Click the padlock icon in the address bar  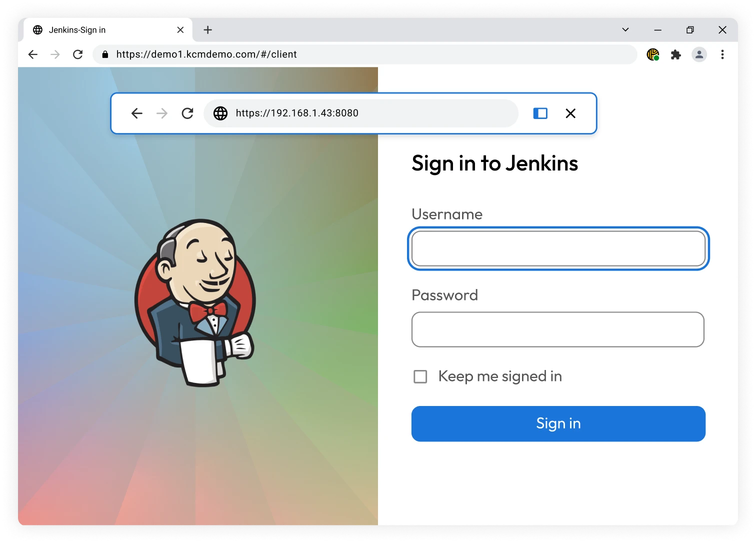coord(105,54)
